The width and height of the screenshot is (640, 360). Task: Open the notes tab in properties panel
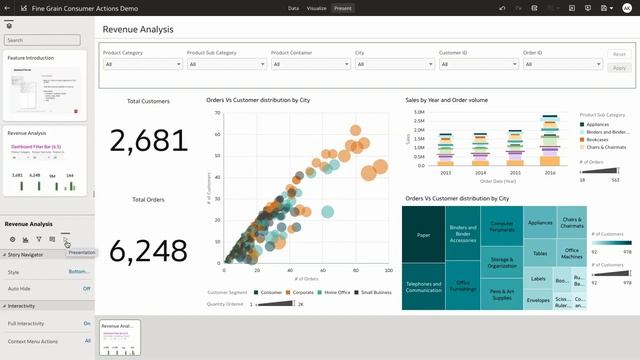[x=52, y=240]
